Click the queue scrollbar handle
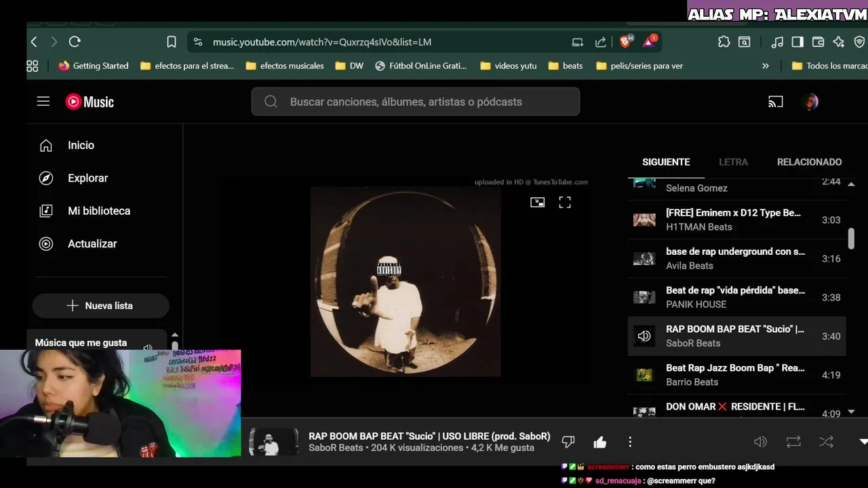The height and width of the screenshot is (488, 868). [x=851, y=238]
